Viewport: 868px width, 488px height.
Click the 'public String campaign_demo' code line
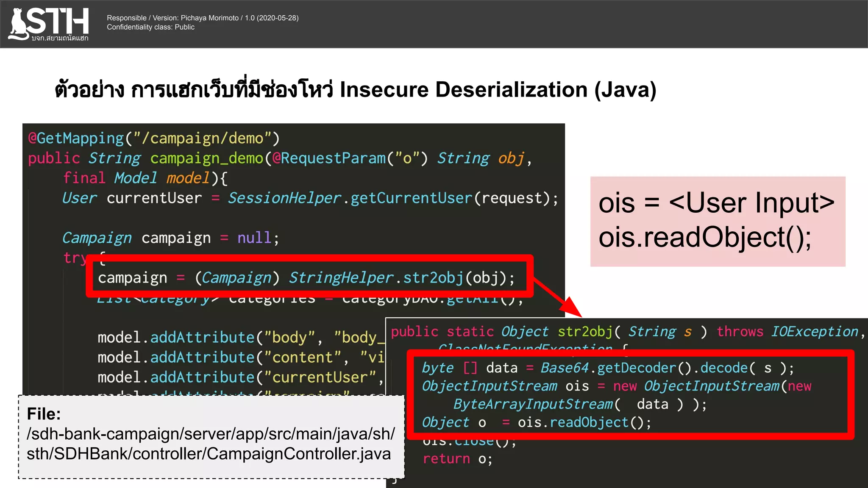(280, 158)
